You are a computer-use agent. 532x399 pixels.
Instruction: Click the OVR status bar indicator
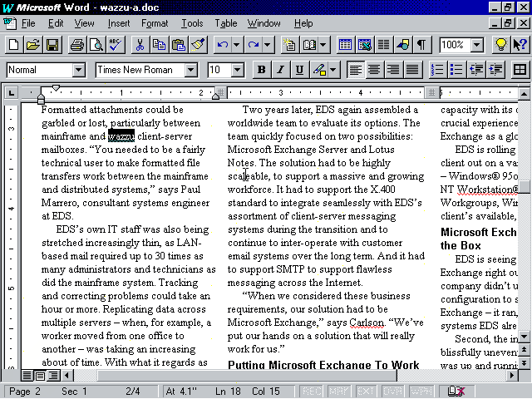click(392, 392)
